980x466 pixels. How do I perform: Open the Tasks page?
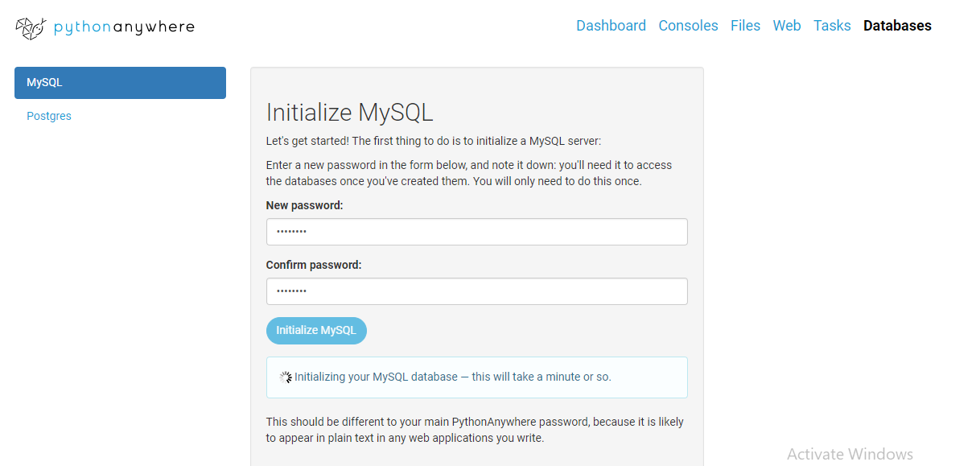[832, 25]
